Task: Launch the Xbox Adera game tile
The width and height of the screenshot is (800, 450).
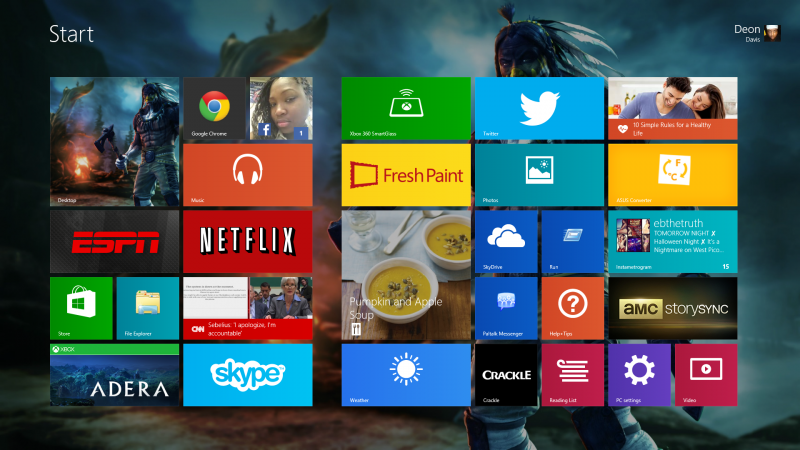Action: coord(114,375)
